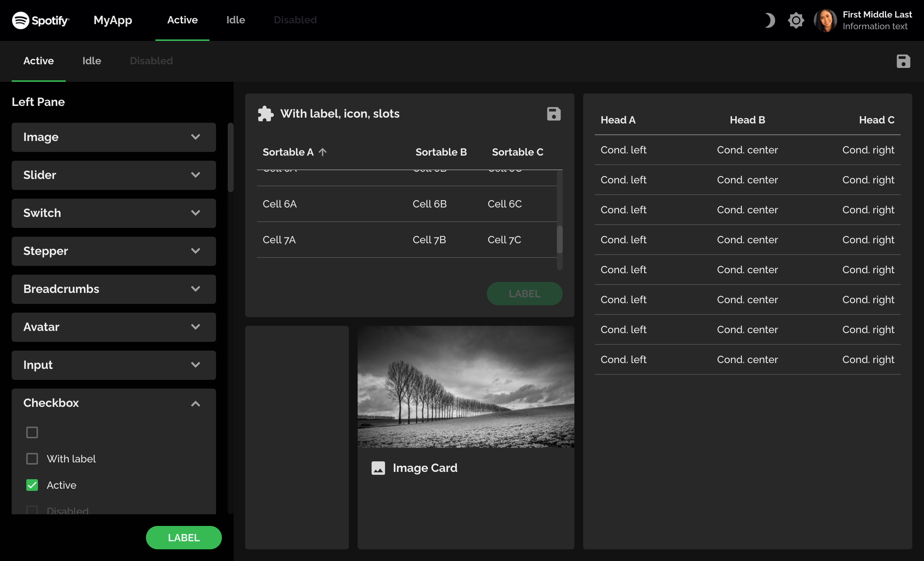This screenshot has width=924, height=561.
Task: Expand the Slider accordion
Action: [x=113, y=175]
